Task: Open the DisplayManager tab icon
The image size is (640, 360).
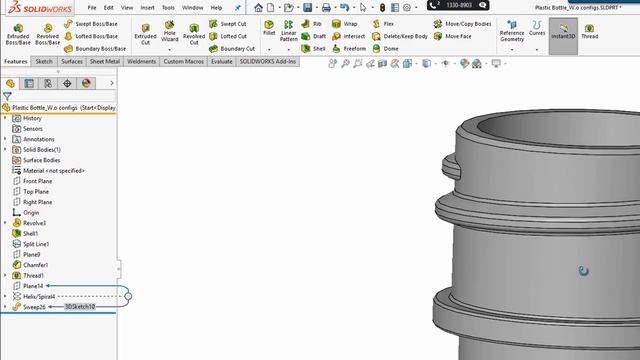Action: tap(86, 83)
